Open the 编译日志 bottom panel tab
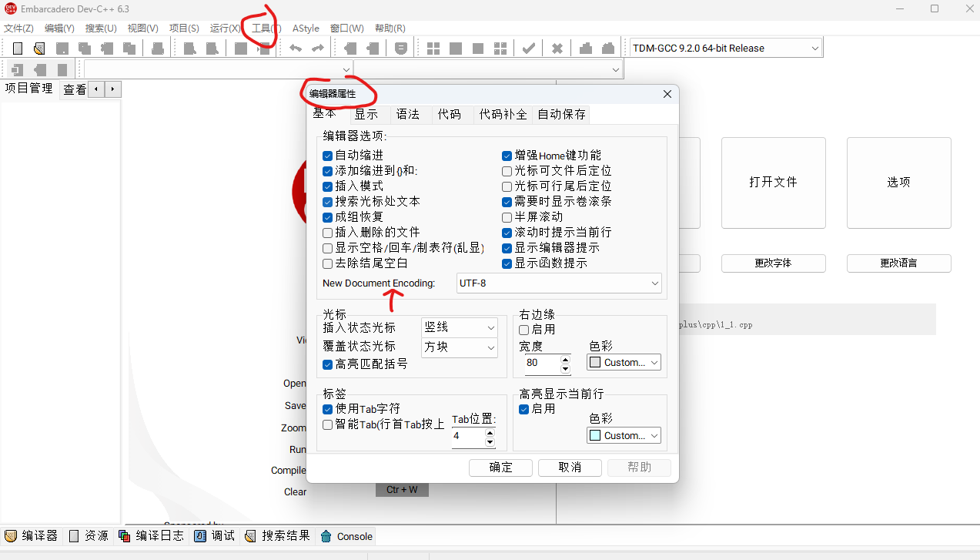 152,536
